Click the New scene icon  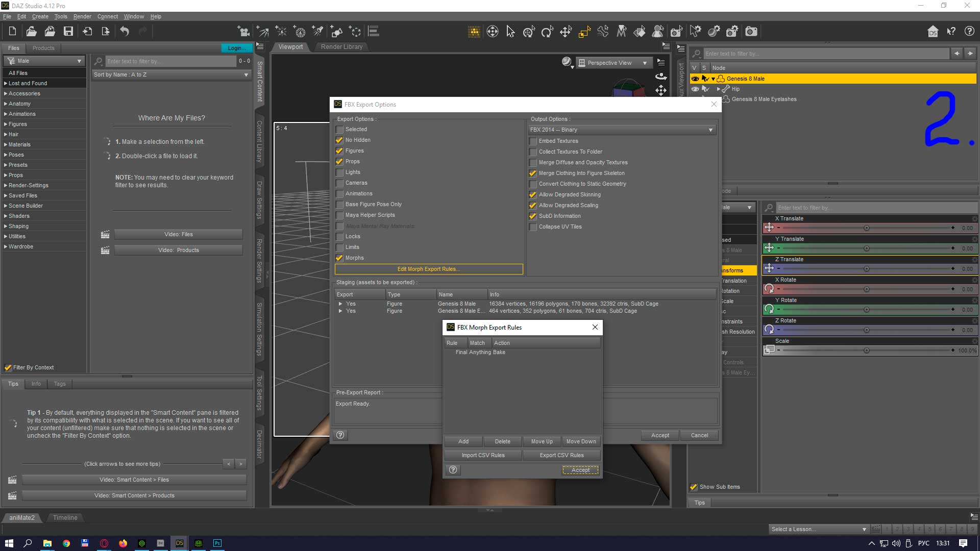tap(12, 32)
